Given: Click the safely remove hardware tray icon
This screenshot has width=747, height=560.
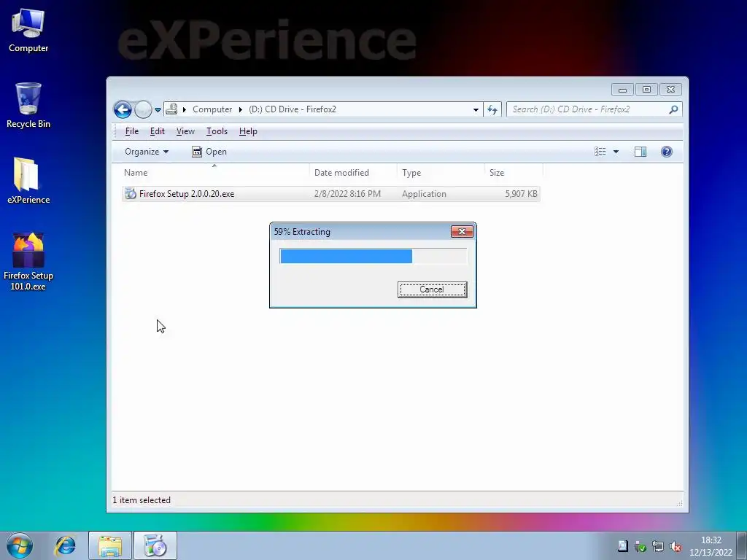Looking at the screenshot, I should 640,546.
